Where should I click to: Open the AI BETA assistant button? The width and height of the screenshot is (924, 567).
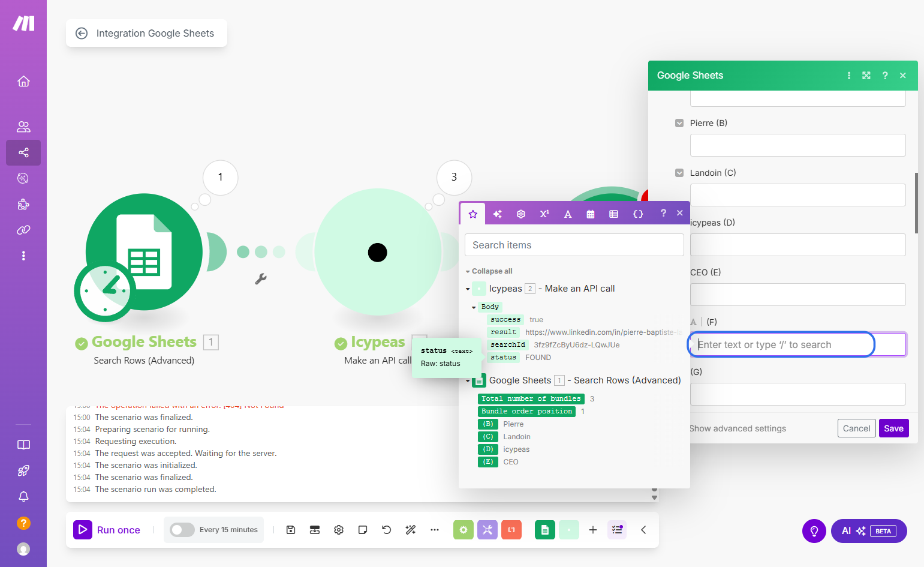869,531
